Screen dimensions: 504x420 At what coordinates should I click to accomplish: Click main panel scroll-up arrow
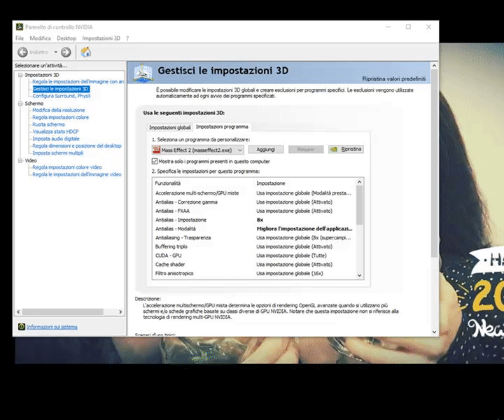[x=434, y=66]
